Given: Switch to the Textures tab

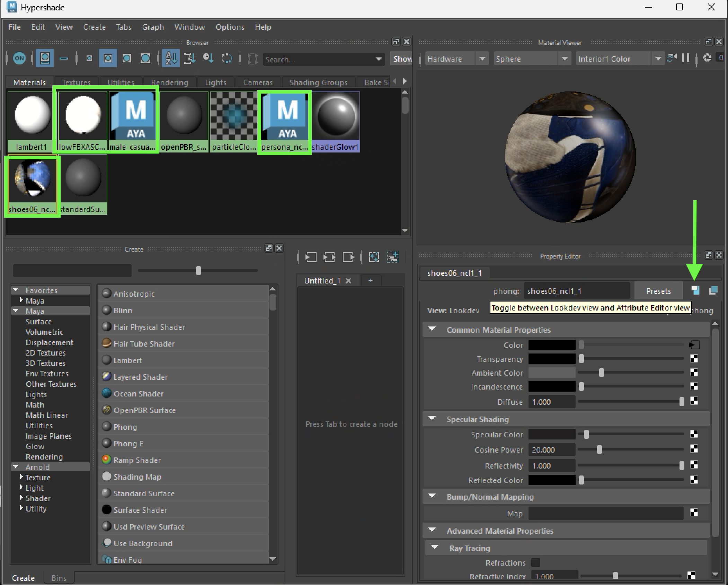Looking at the screenshot, I should pos(76,82).
